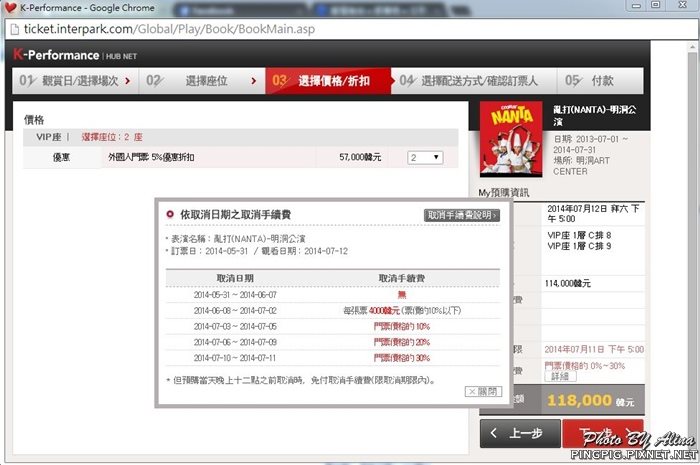This screenshot has height=465, width=700.
Task: Click the 取消日期 column header
Action: pyautogui.click(x=235, y=278)
